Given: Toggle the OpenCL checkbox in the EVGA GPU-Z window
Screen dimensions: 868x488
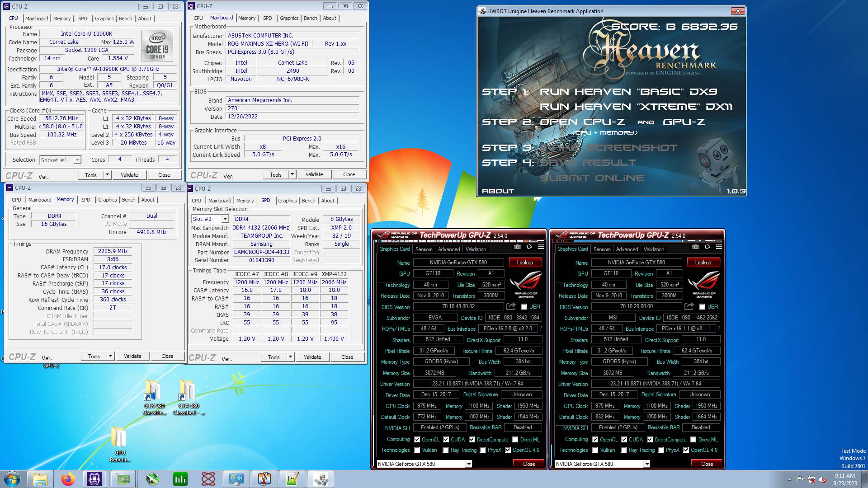Looking at the screenshot, I should pos(417,439).
